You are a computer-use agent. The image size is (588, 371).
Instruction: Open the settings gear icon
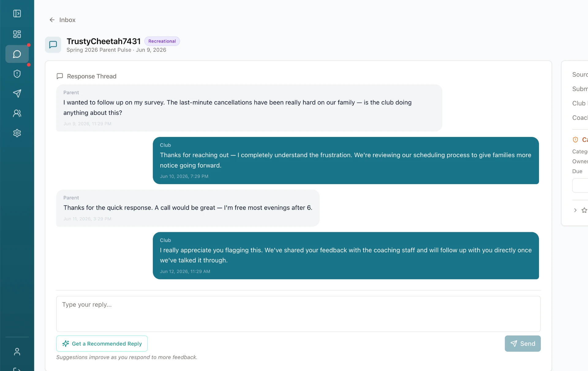[x=17, y=133]
